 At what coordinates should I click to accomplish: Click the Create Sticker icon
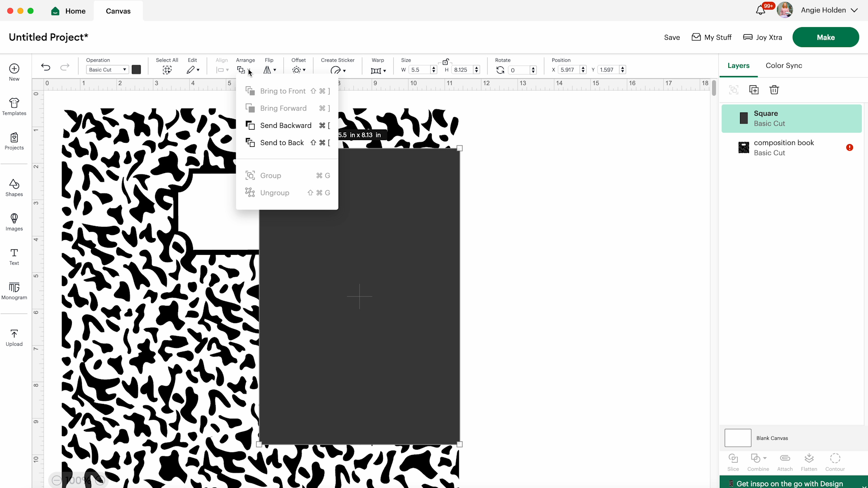coord(335,70)
